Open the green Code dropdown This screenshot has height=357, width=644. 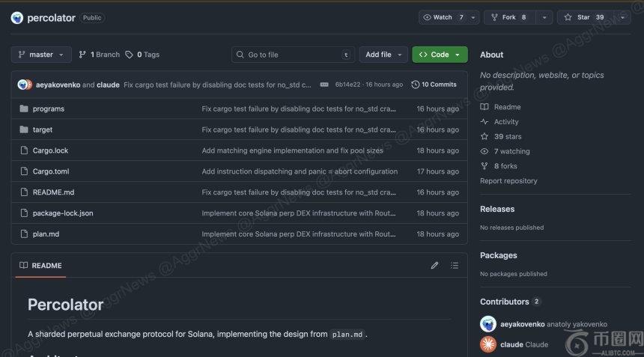click(x=440, y=55)
